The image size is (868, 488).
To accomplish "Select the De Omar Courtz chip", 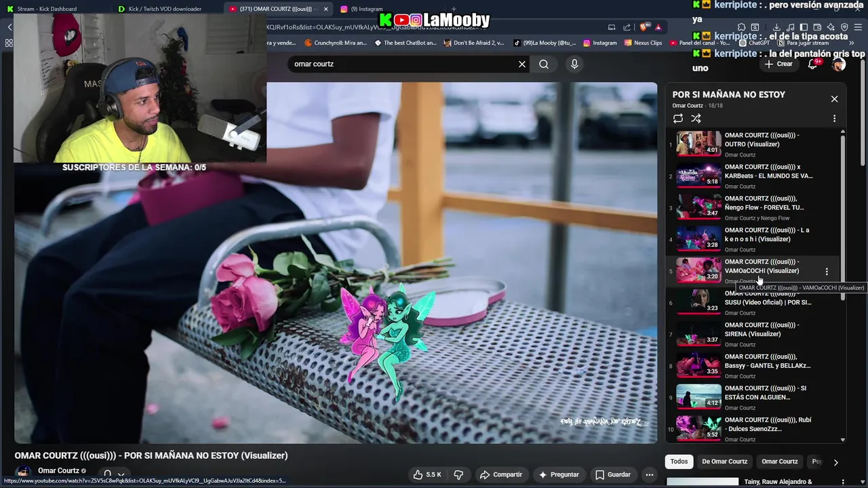I will tap(724, 462).
